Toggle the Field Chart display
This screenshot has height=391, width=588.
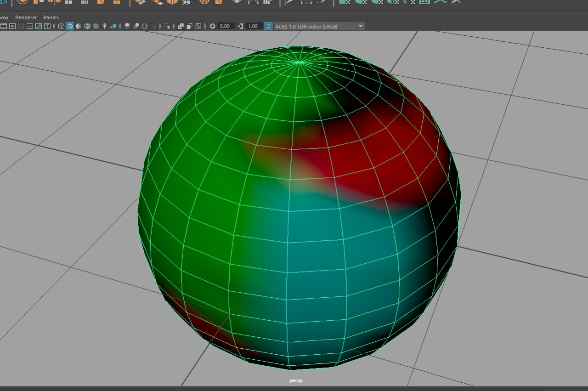pos(30,26)
